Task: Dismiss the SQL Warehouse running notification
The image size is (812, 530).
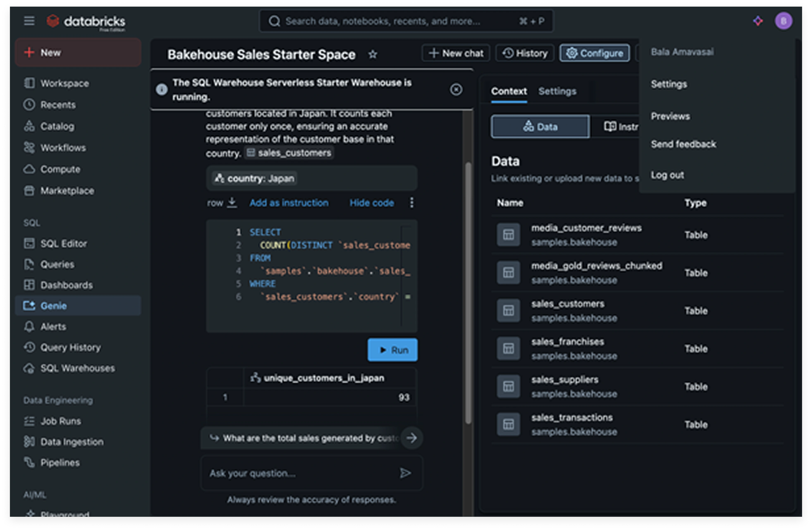Action: [456, 90]
